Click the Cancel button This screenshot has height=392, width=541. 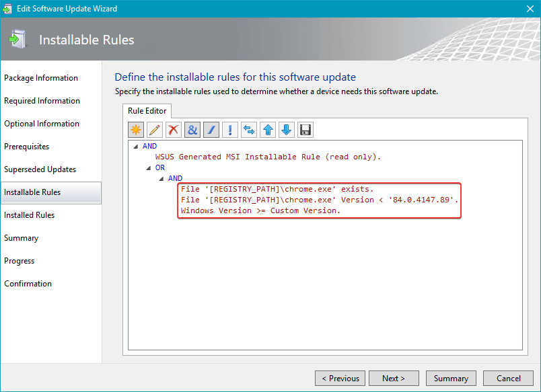click(x=508, y=378)
